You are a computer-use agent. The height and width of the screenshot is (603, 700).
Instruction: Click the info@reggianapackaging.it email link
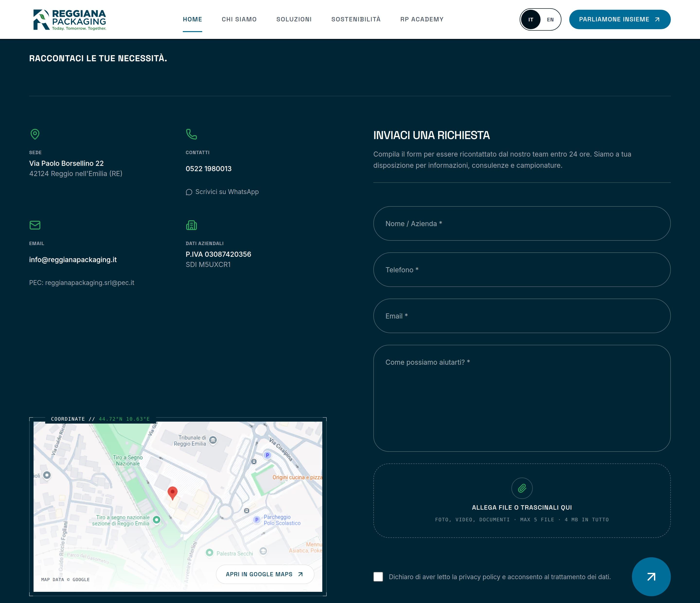coord(73,260)
